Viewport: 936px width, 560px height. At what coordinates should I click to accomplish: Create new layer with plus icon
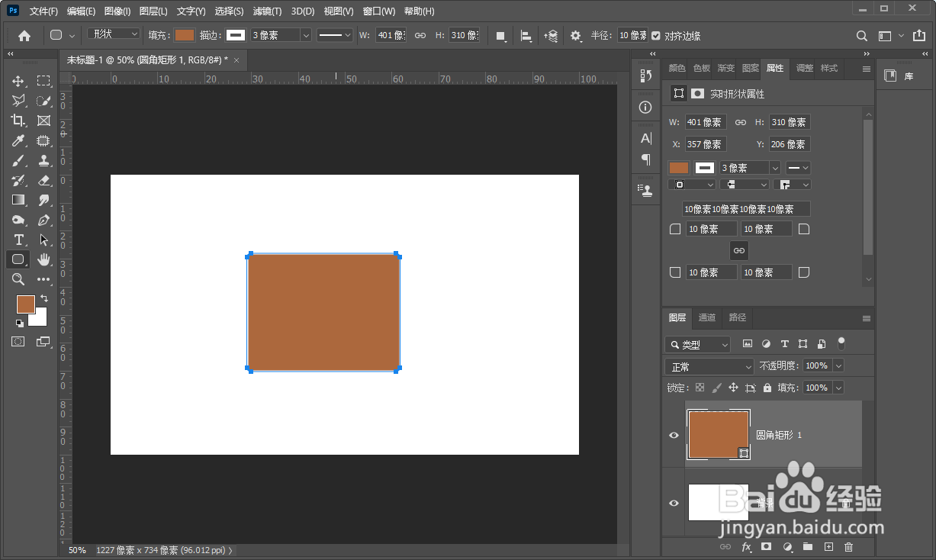(828, 546)
